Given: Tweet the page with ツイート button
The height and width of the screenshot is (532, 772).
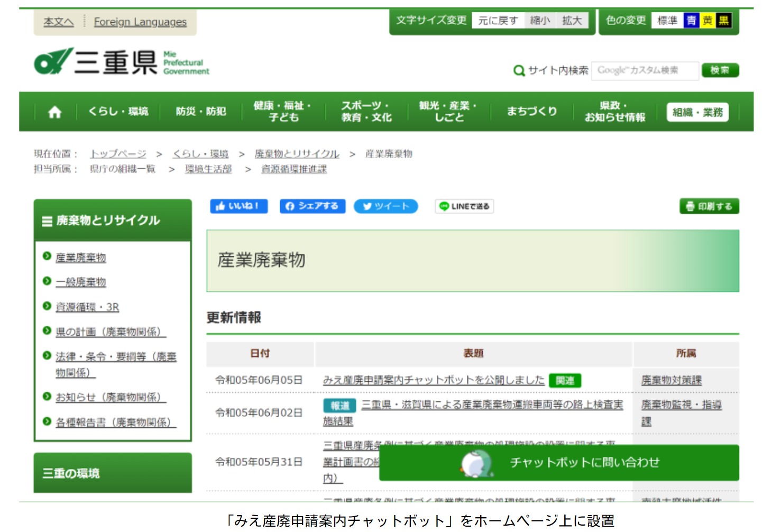Looking at the screenshot, I should pos(386,206).
